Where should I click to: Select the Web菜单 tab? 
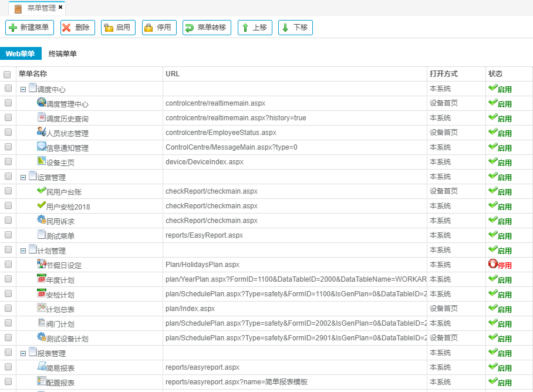(21, 54)
